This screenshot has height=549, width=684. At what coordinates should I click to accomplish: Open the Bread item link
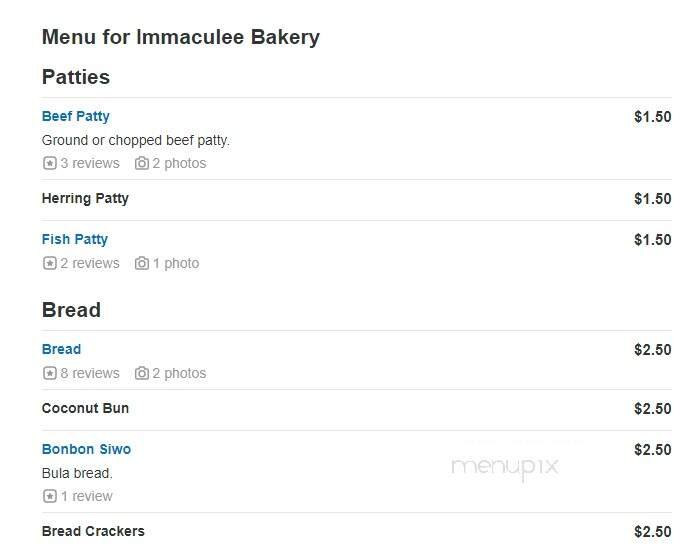[x=62, y=349]
